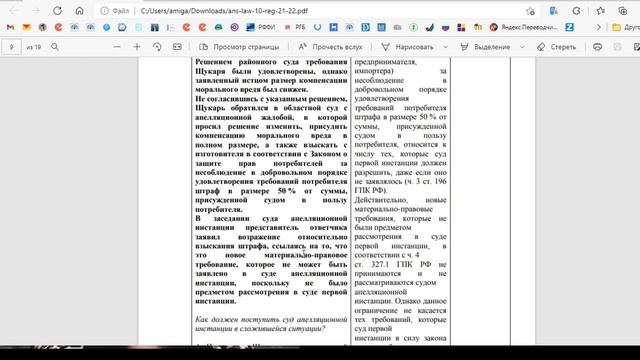
Task: Open the 'РФФИ' bookmark
Action: point(261,27)
